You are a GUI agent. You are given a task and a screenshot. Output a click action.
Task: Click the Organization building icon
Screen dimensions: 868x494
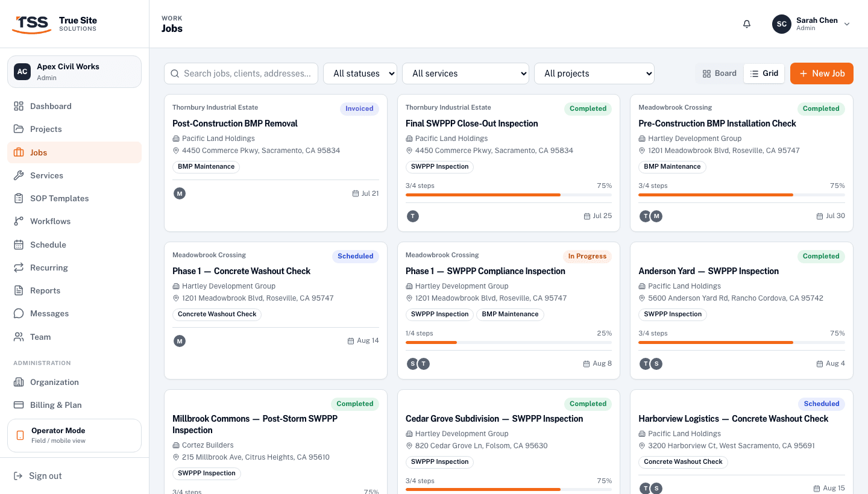[19, 382]
